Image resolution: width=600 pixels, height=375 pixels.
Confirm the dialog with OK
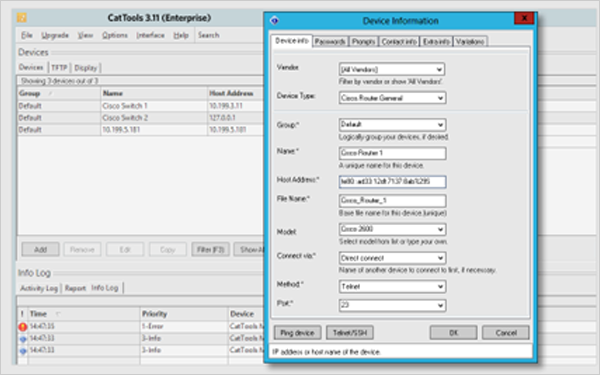click(x=453, y=333)
